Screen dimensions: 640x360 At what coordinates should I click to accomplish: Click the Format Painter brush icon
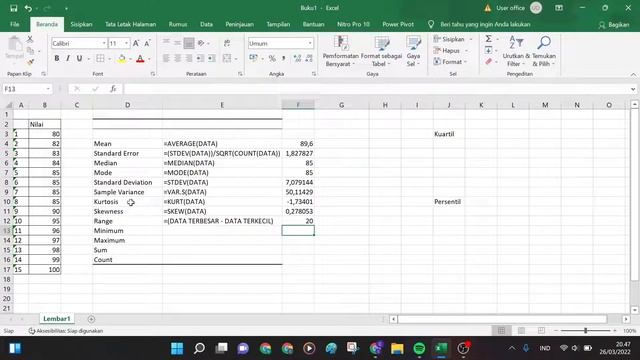30,62
